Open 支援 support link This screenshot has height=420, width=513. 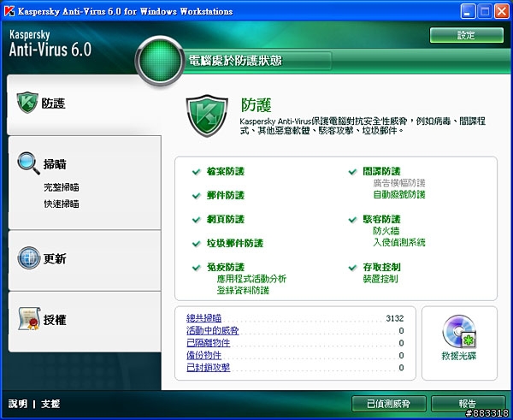point(50,404)
